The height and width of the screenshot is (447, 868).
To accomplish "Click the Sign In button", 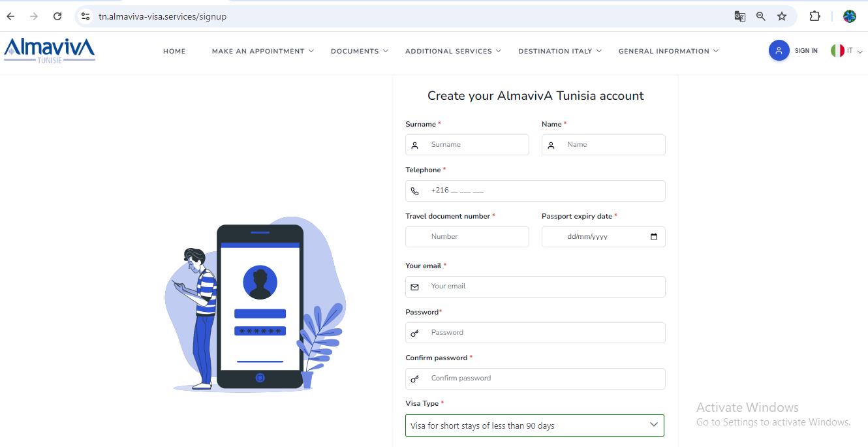I will click(806, 50).
